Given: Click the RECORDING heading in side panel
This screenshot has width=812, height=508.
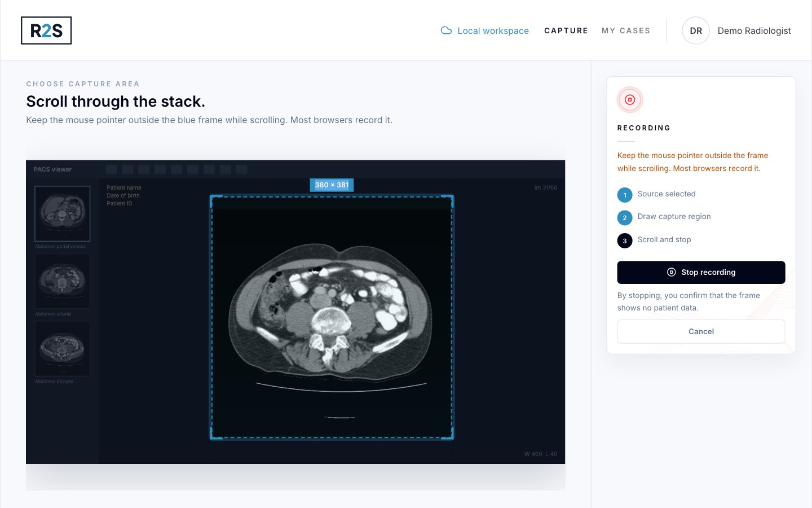Looking at the screenshot, I should [644, 128].
